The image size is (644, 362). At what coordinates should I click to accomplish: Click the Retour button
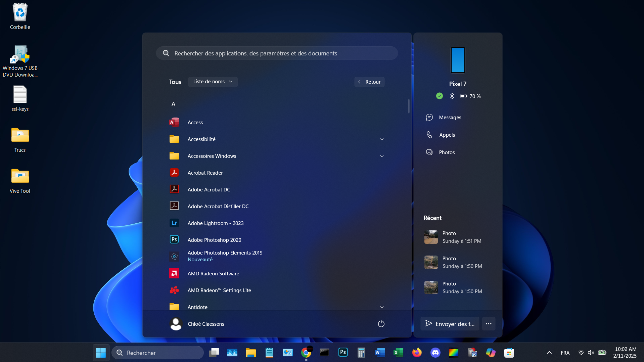(369, 82)
